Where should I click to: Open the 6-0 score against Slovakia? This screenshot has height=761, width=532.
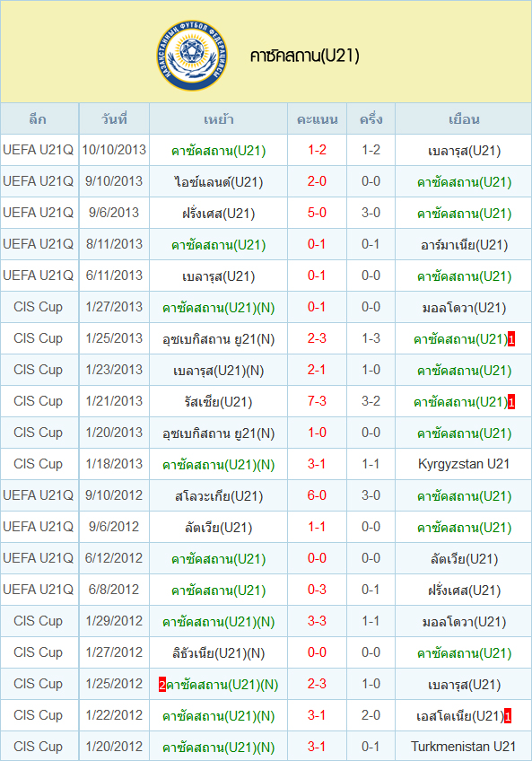(x=317, y=495)
